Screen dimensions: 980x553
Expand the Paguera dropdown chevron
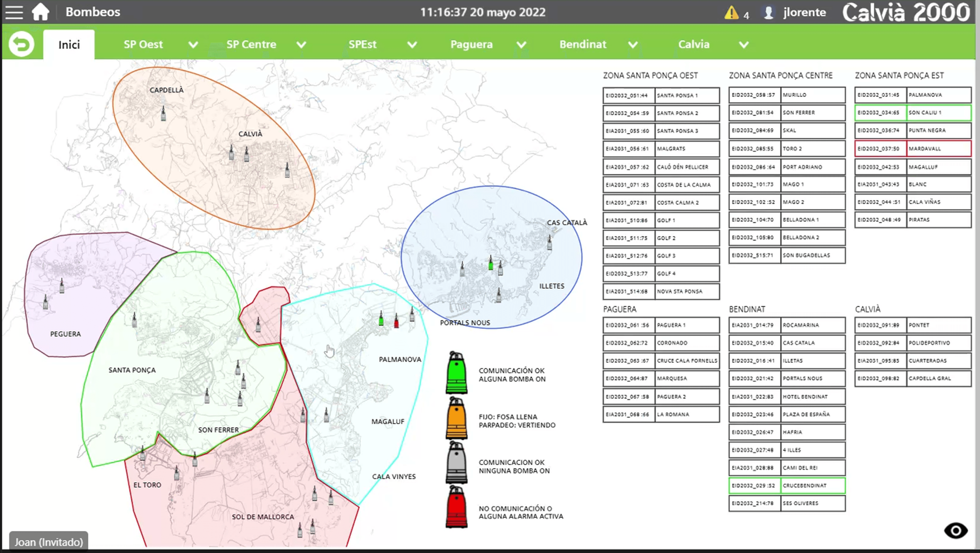pos(522,45)
